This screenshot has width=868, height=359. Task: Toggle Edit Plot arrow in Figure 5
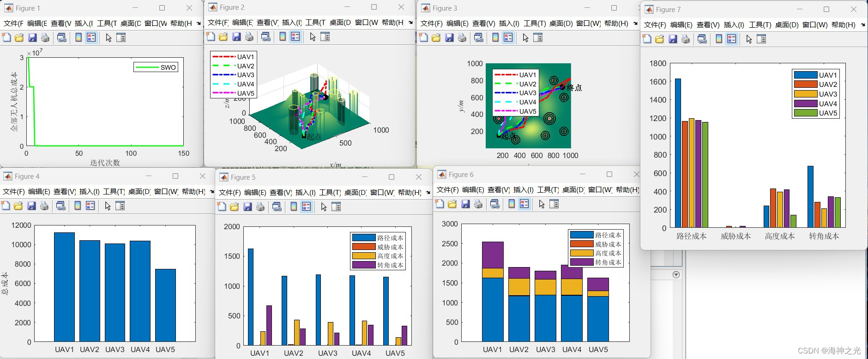(x=324, y=207)
